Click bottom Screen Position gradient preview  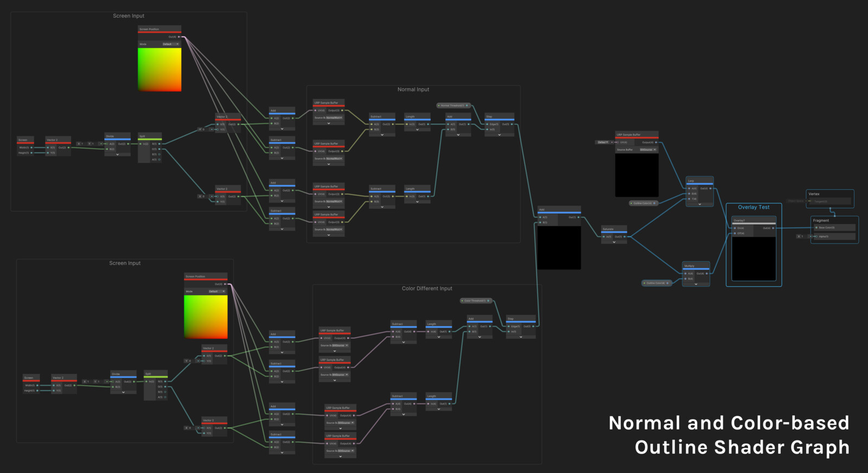point(206,317)
